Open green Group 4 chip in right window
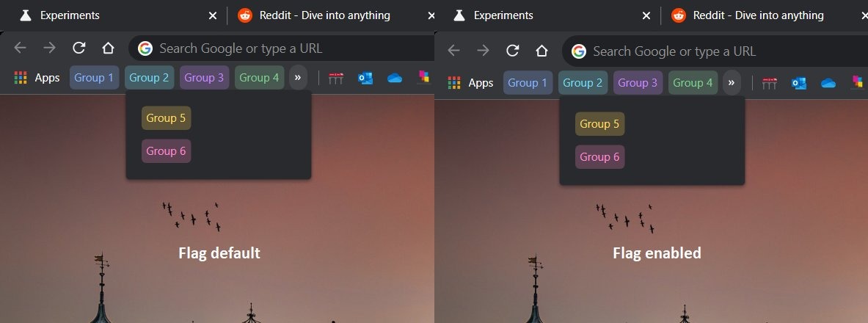The width and height of the screenshot is (868, 323). coord(693,82)
